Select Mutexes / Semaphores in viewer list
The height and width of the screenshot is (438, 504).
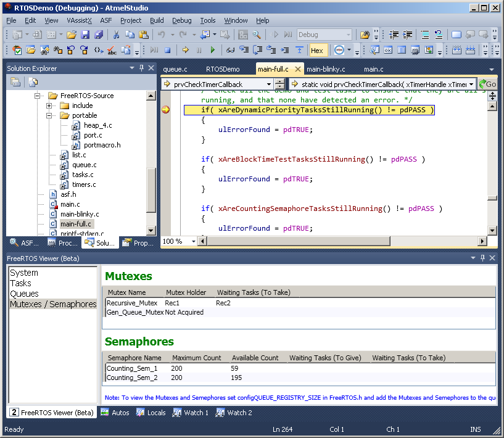pyautogui.click(x=53, y=304)
